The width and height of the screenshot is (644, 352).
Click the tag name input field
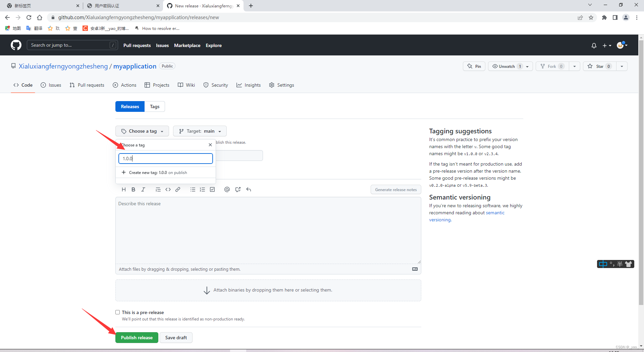(166, 159)
